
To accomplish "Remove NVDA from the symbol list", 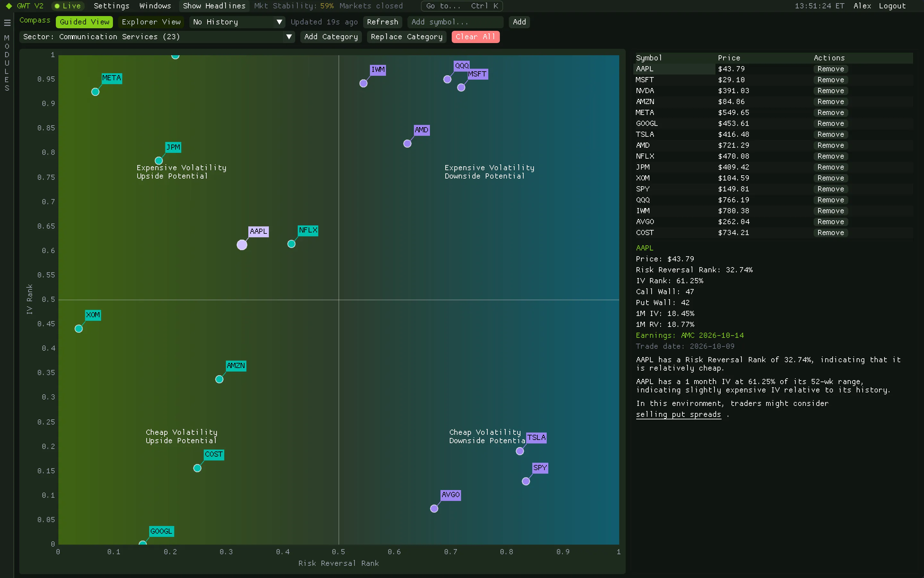I will (x=831, y=91).
